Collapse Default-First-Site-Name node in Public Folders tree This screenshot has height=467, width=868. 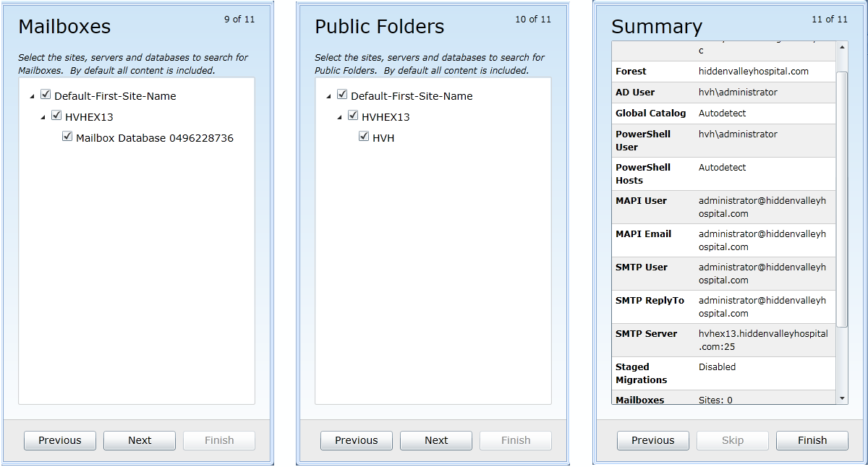[x=329, y=96]
